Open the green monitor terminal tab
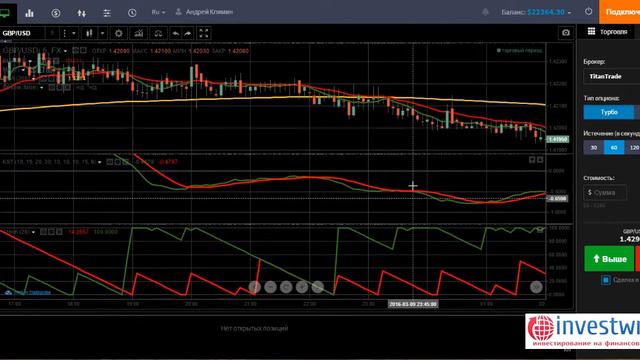Image resolution: width=640 pixels, height=360 pixels. coord(5,13)
